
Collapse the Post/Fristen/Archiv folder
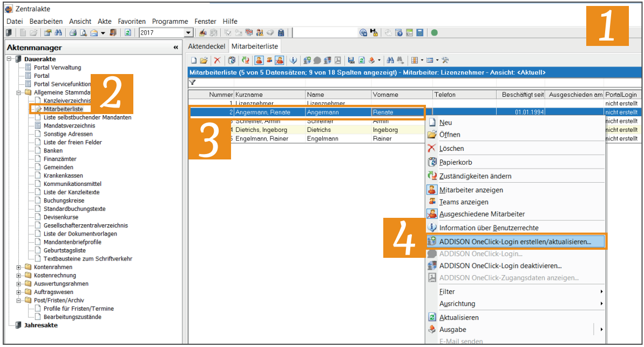pyautogui.click(x=19, y=301)
